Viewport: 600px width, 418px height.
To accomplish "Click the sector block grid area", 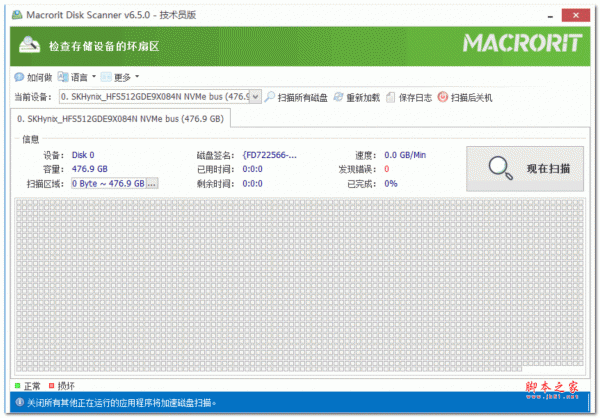I will [300, 285].
